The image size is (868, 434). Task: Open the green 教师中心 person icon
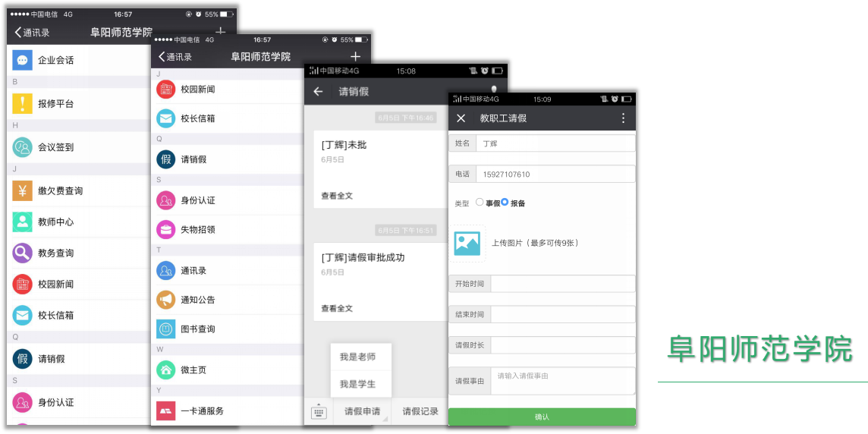pos(22,222)
